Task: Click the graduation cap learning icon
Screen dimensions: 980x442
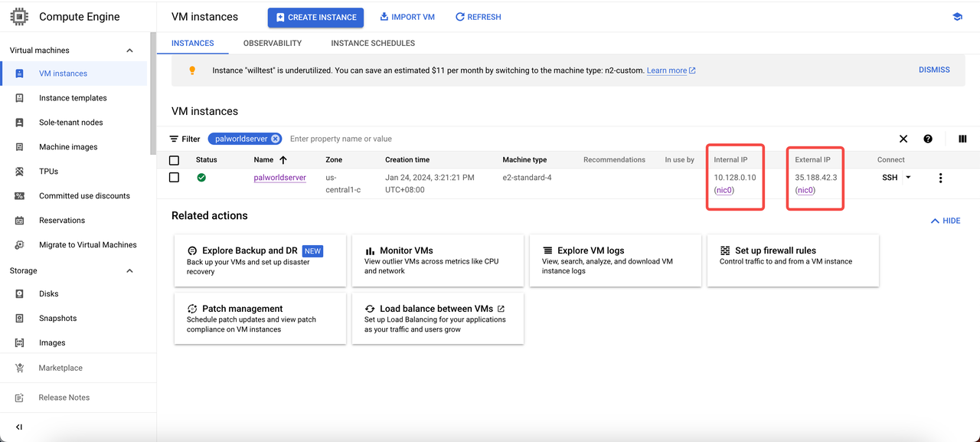Action: coord(957,17)
